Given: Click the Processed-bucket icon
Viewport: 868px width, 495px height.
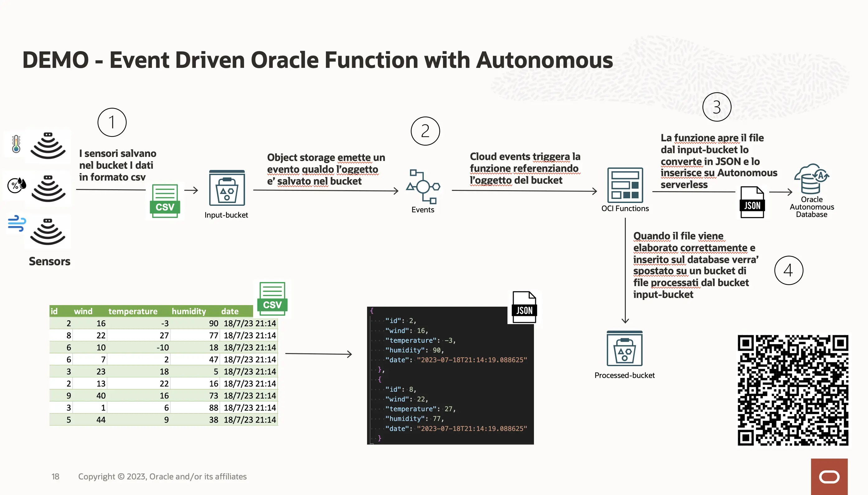Looking at the screenshot, I should 624,348.
